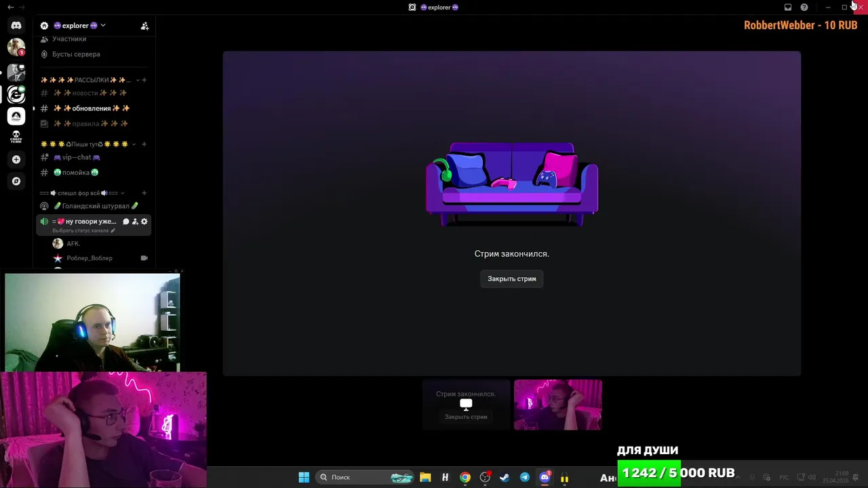The height and width of the screenshot is (488, 868).
Task: Click the purple couch illustration
Action: coord(512,184)
